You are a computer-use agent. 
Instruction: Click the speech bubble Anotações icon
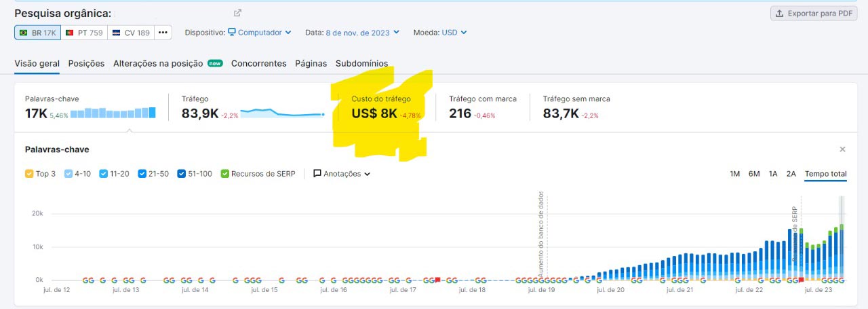point(317,174)
